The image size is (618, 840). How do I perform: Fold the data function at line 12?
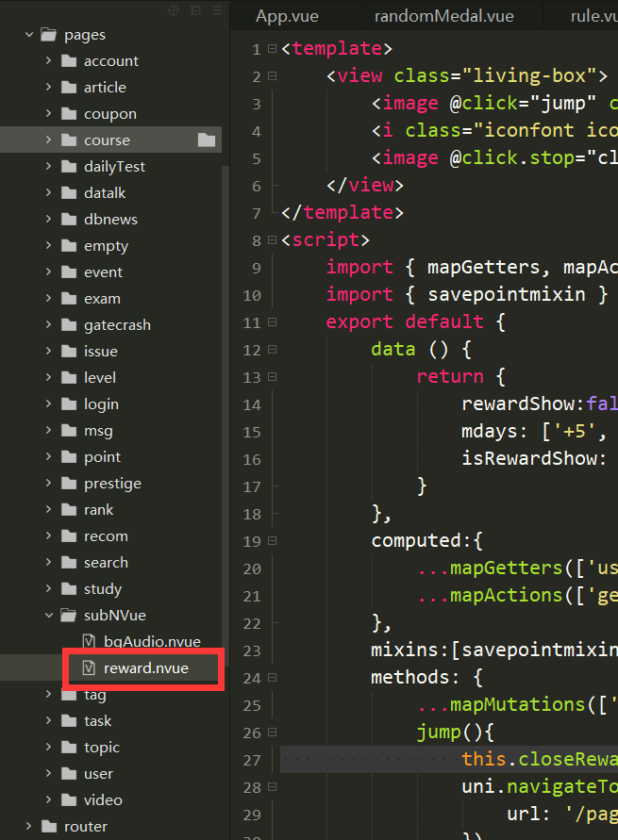point(273,349)
